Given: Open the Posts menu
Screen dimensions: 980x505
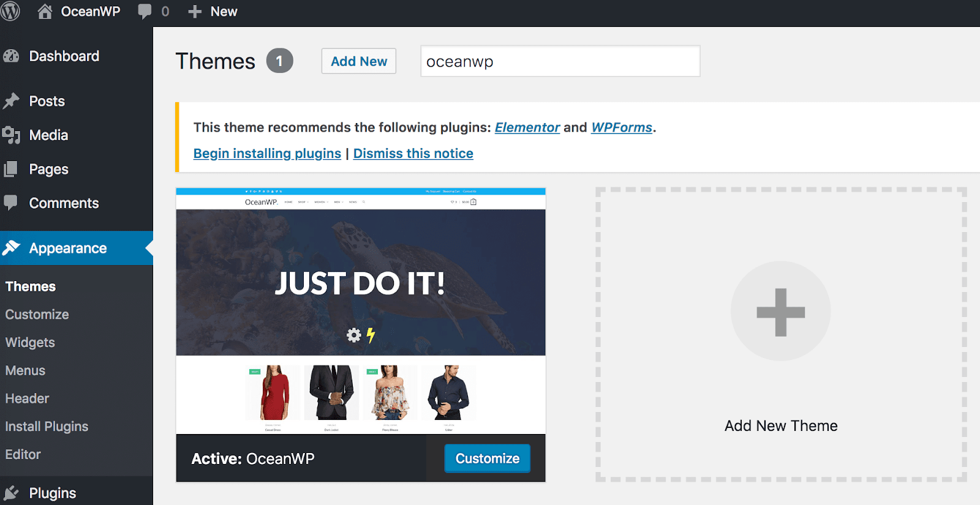Looking at the screenshot, I should tap(47, 101).
